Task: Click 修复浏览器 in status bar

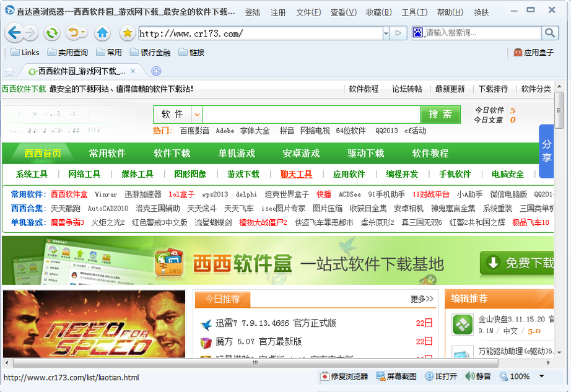Action: pyautogui.click(x=344, y=377)
